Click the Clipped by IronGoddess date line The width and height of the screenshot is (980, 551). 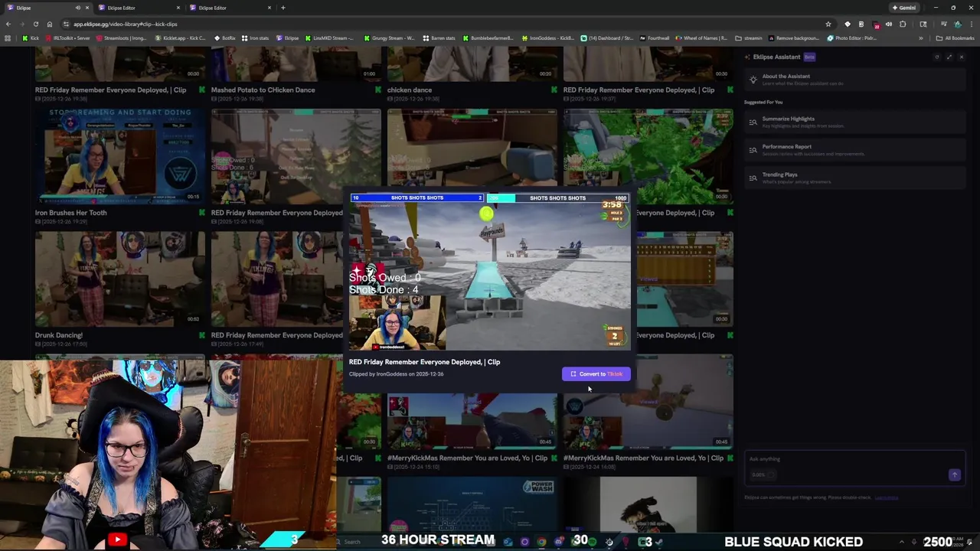pyautogui.click(x=396, y=374)
